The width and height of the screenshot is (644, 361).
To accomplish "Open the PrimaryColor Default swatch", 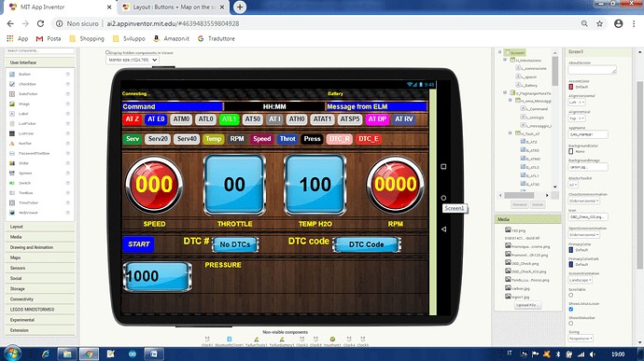I will click(571, 250).
